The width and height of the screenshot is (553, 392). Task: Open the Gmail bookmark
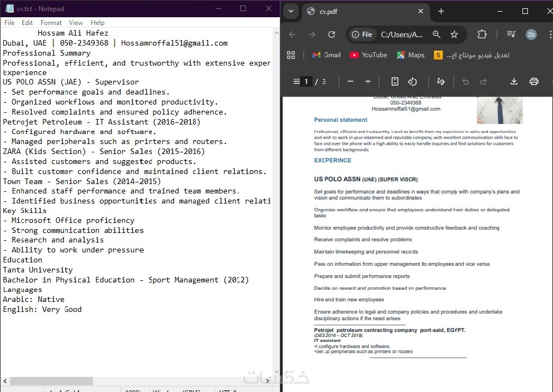pyautogui.click(x=327, y=55)
